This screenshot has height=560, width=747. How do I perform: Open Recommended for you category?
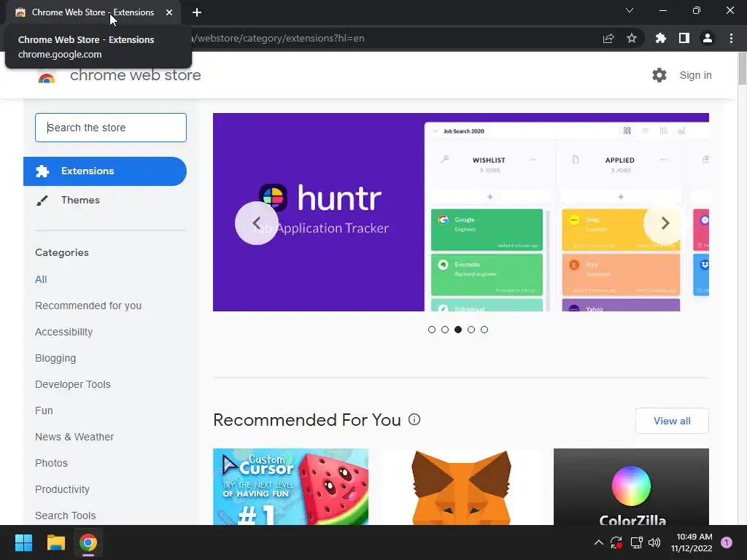click(x=88, y=306)
